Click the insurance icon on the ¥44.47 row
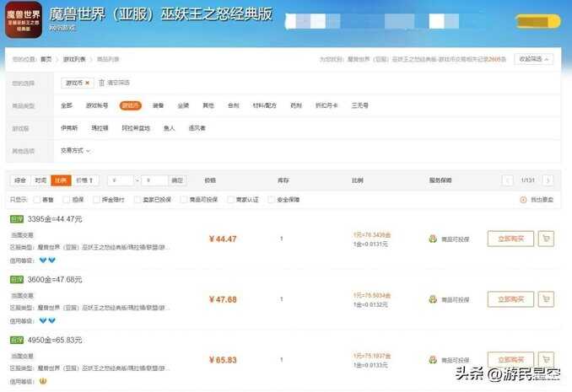The image size is (572, 392). tap(433, 239)
